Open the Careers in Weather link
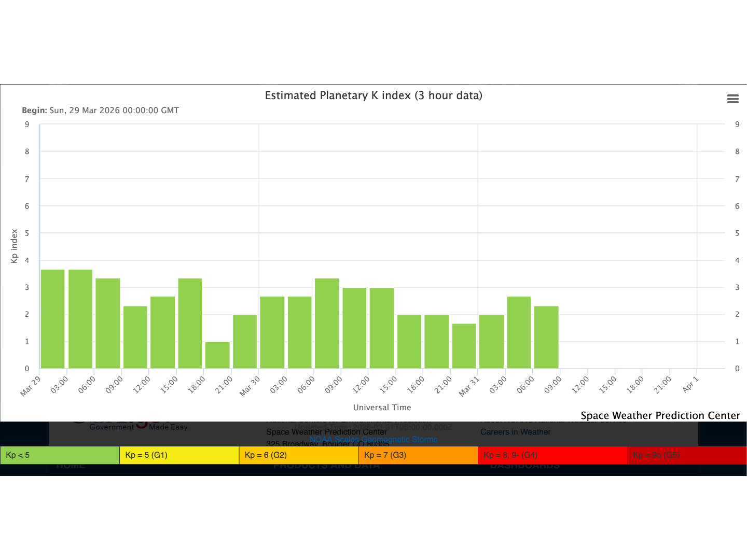The height and width of the screenshot is (560, 747). tap(515, 432)
